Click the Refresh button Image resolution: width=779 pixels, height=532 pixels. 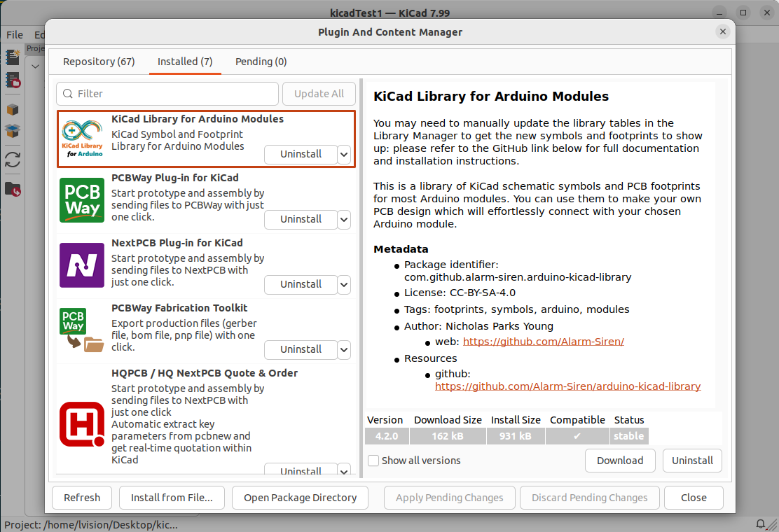point(82,498)
